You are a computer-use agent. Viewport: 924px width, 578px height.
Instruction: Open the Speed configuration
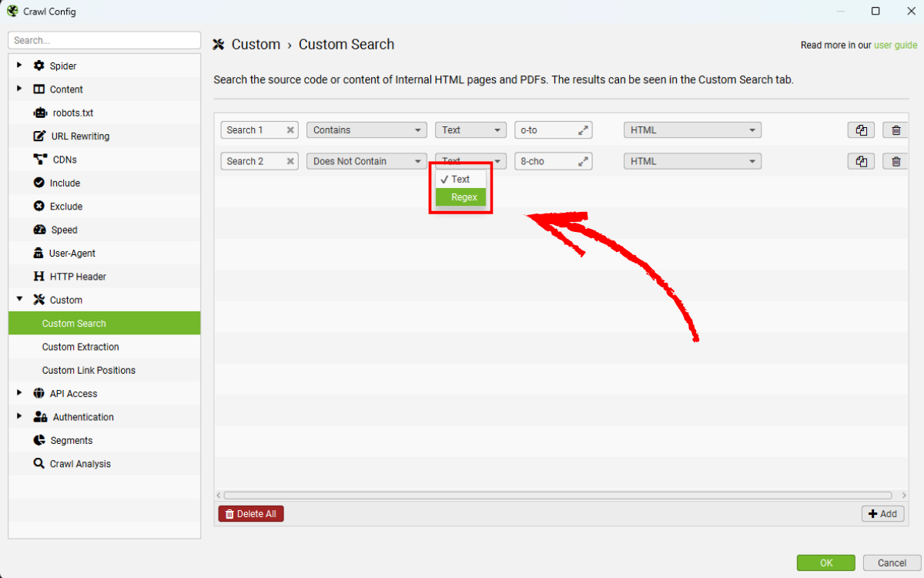point(64,230)
